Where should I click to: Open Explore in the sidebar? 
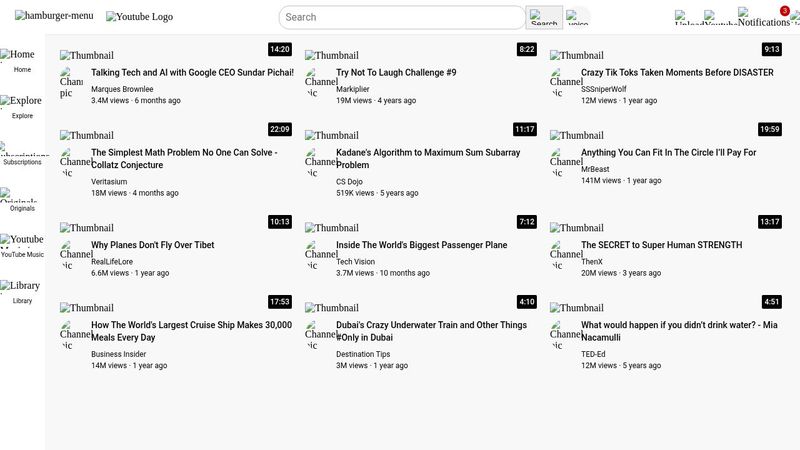(22, 107)
